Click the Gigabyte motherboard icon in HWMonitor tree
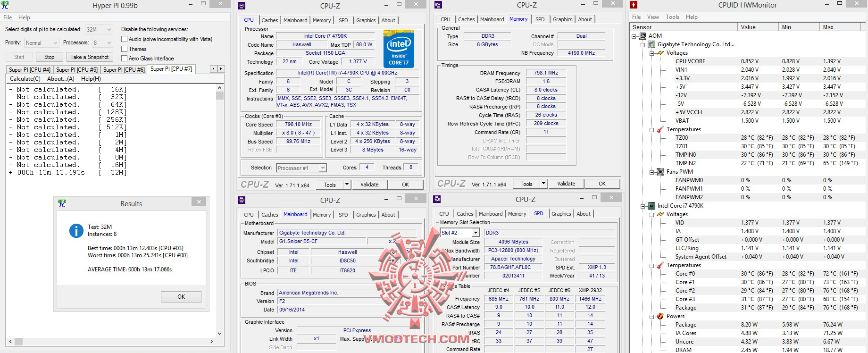 click(651, 44)
